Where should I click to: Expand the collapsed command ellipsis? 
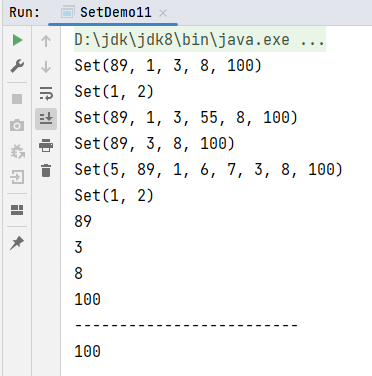click(312, 41)
